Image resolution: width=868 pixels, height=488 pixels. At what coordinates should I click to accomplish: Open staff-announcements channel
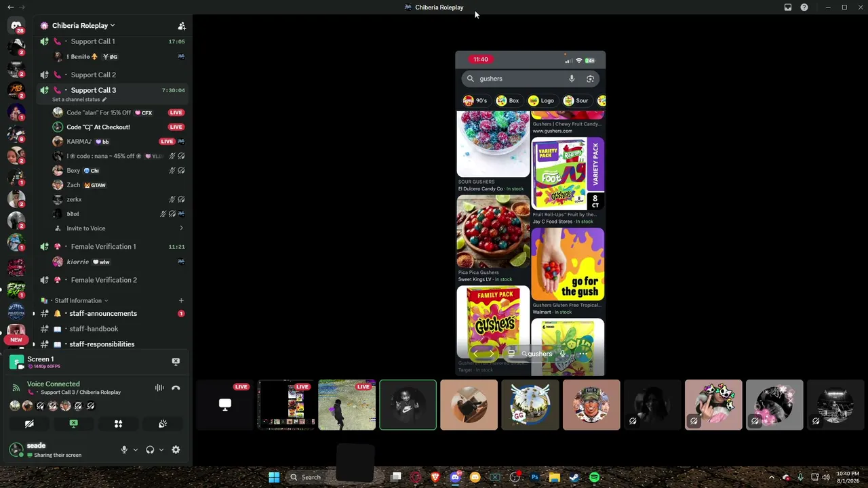tap(112, 314)
